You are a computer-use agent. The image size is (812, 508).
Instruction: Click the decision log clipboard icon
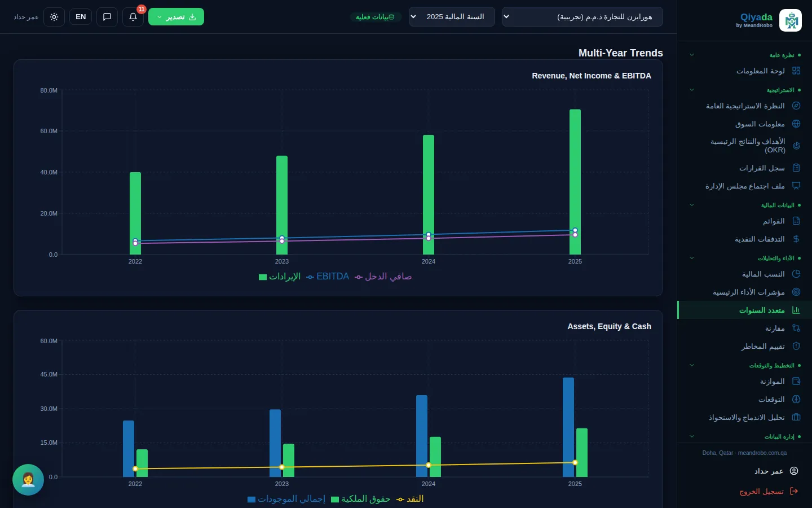point(796,168)
